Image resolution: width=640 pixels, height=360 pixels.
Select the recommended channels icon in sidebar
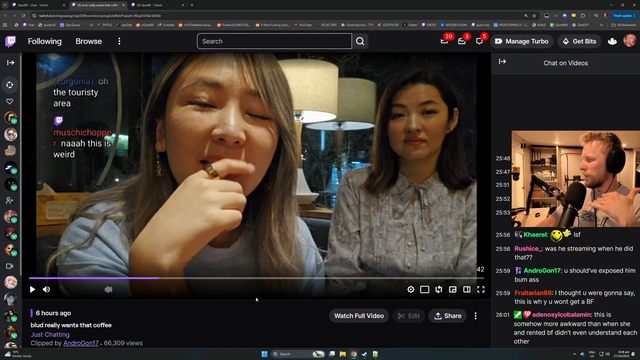[x=10, y=85]
